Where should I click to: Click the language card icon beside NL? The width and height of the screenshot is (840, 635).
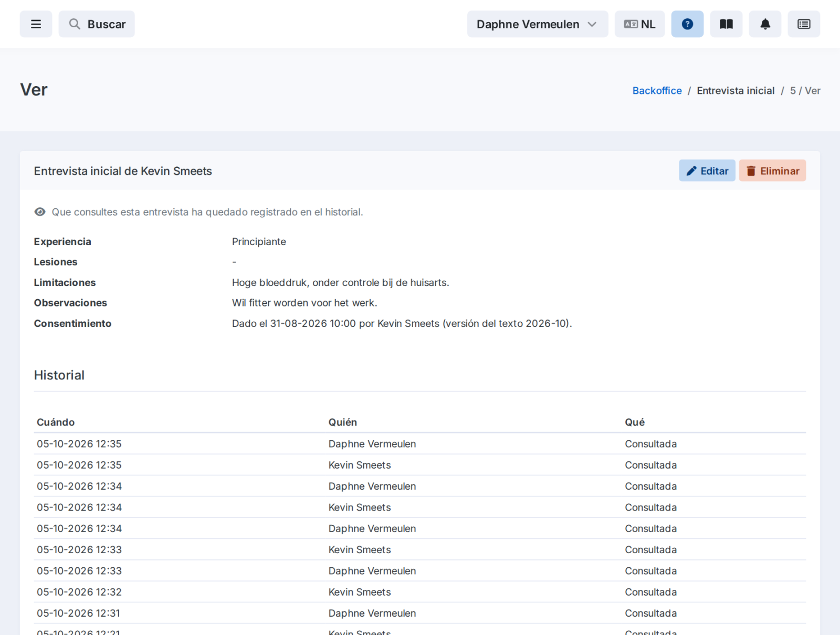pos(631,24)
